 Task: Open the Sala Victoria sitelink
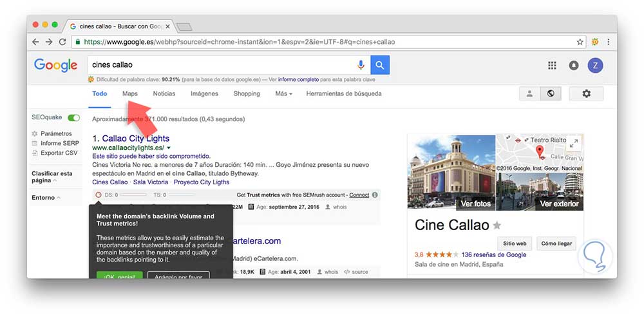click(x=151, y=182)
